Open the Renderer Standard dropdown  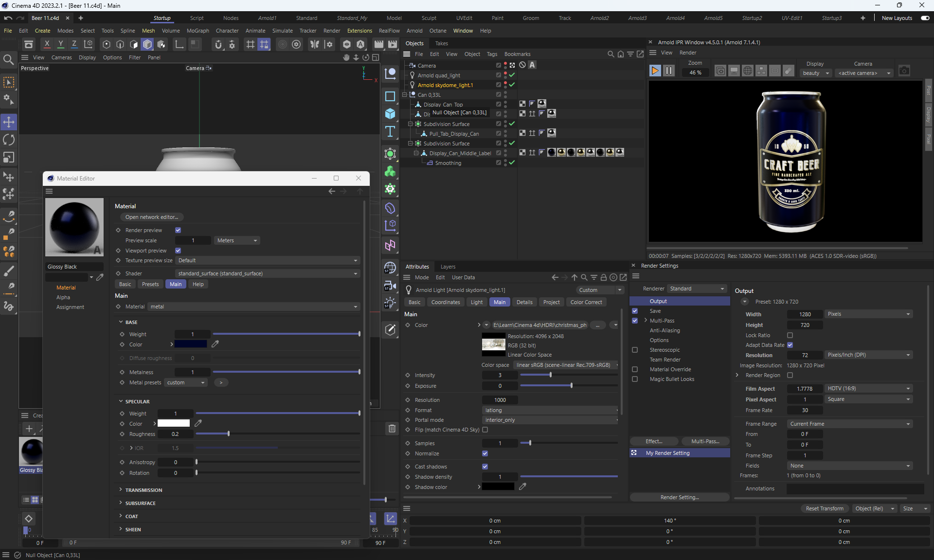point(697,289)
